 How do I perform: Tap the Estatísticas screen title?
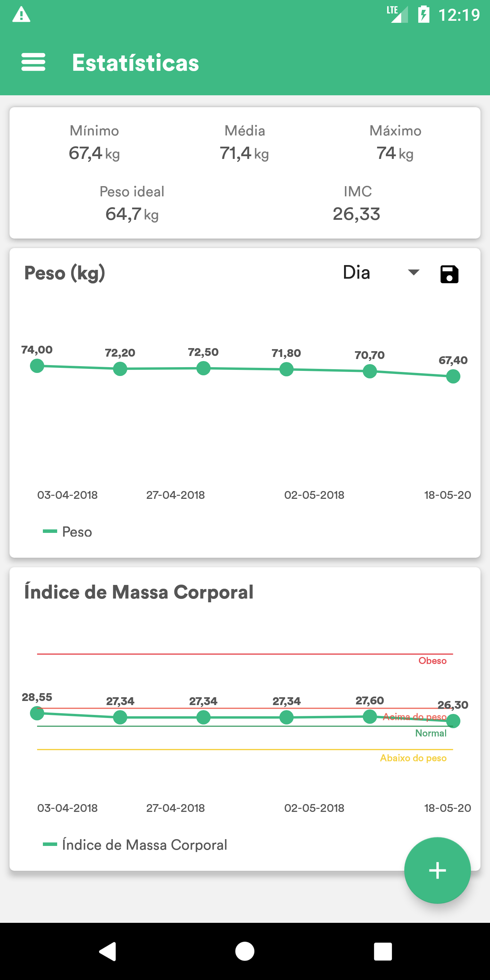(x=135, y=63)
